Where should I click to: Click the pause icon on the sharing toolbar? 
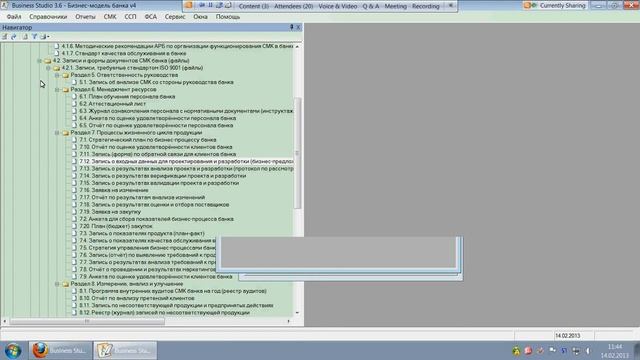211,5
